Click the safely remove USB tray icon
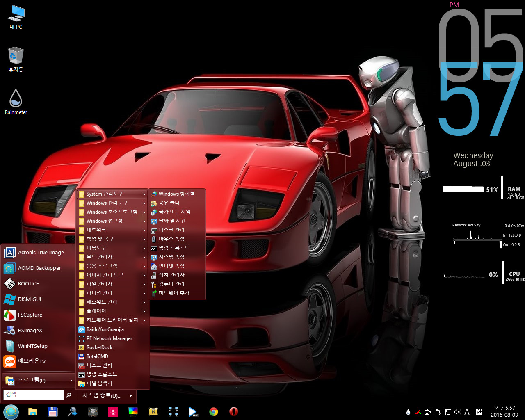Image resolution: width=525 pixels, height=420 pixels. tap(438, 412)
